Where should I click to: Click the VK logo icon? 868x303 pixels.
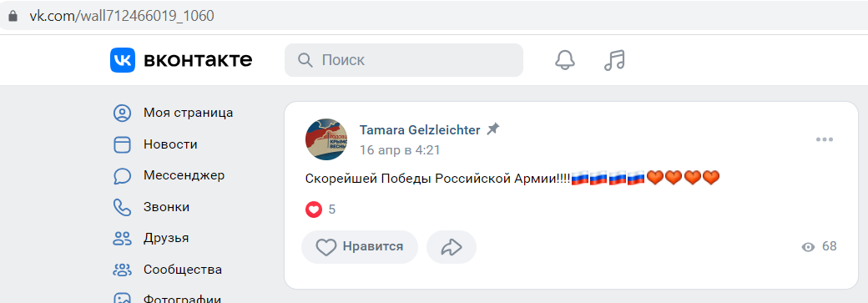[123, 60]
